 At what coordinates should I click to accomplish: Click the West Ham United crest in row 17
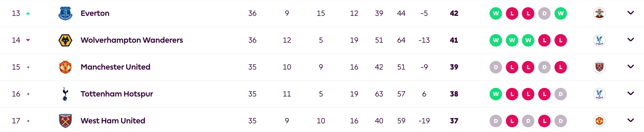point(65,121)
